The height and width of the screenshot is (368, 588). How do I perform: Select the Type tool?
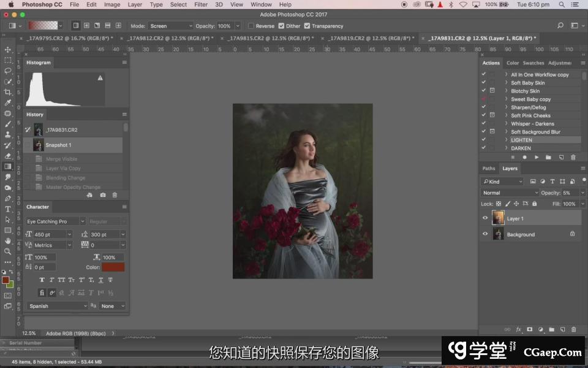point(8,209)
